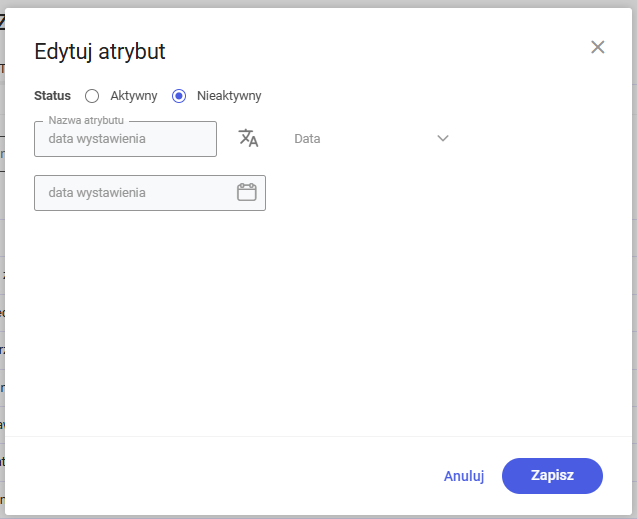Select the Nieaktywny status radio button

click(179, 96)
